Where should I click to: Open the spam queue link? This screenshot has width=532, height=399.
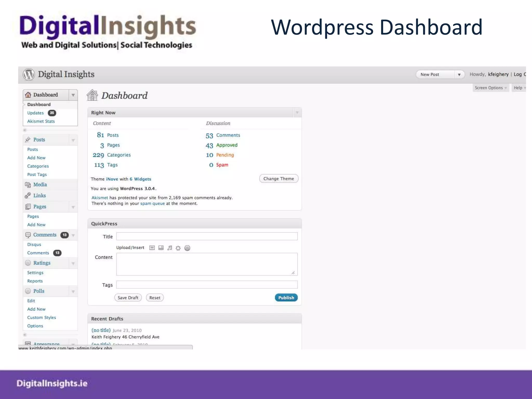152,203
